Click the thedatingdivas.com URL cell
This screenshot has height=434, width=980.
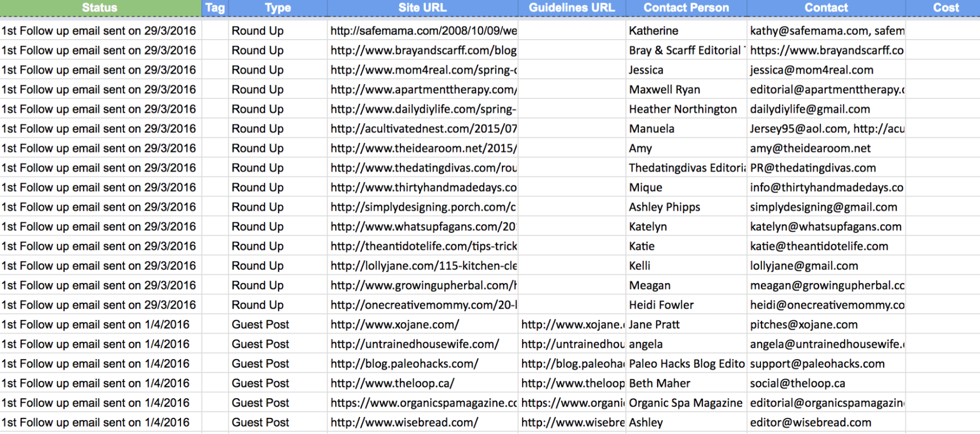[x=423, y=168]
